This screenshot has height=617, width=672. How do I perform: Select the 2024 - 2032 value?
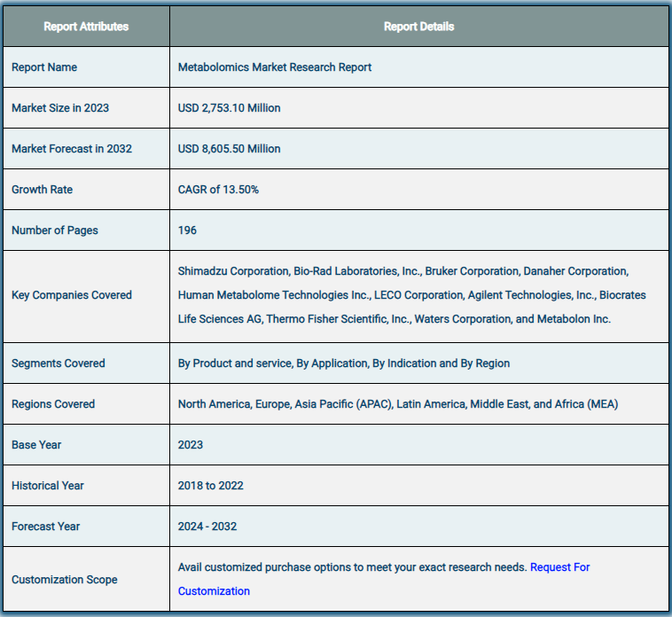207,527
